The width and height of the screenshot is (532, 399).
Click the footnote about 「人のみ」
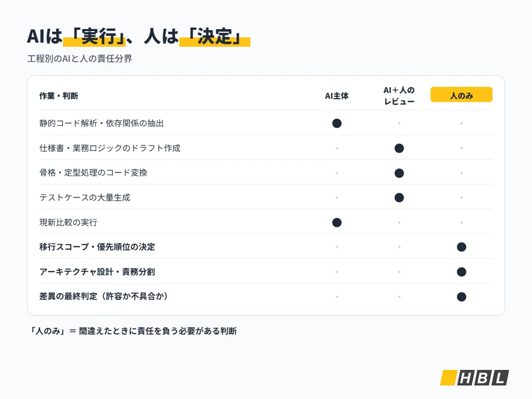132,331
